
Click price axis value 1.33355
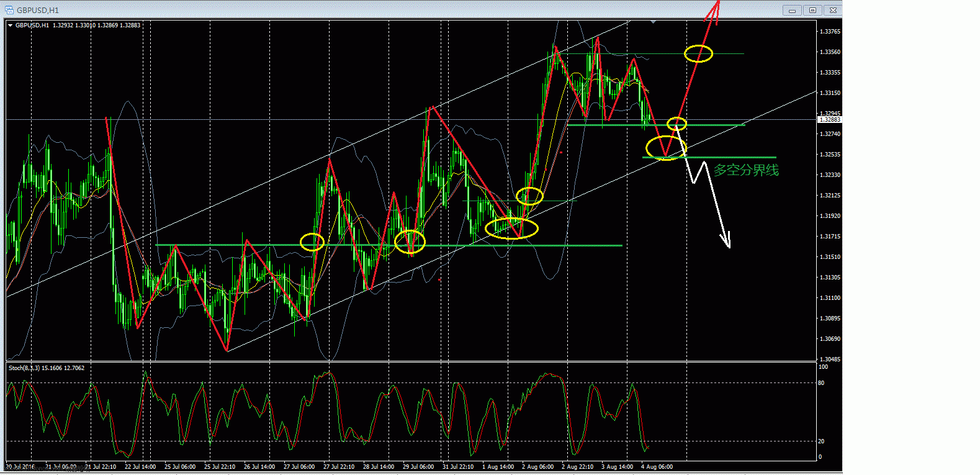pyautogui.click(x=830, y=72)
